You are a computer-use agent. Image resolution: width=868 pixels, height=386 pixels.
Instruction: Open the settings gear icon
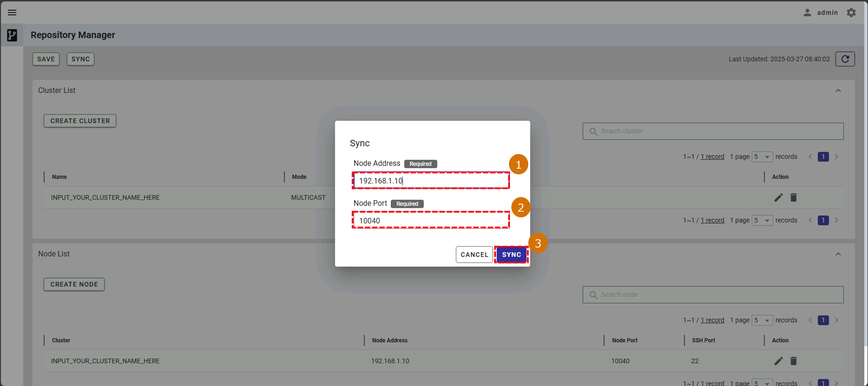point(851,12)
